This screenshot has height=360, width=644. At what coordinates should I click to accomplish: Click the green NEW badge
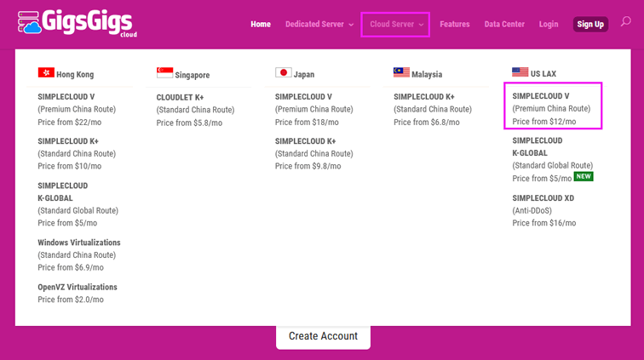click(584, 176)
